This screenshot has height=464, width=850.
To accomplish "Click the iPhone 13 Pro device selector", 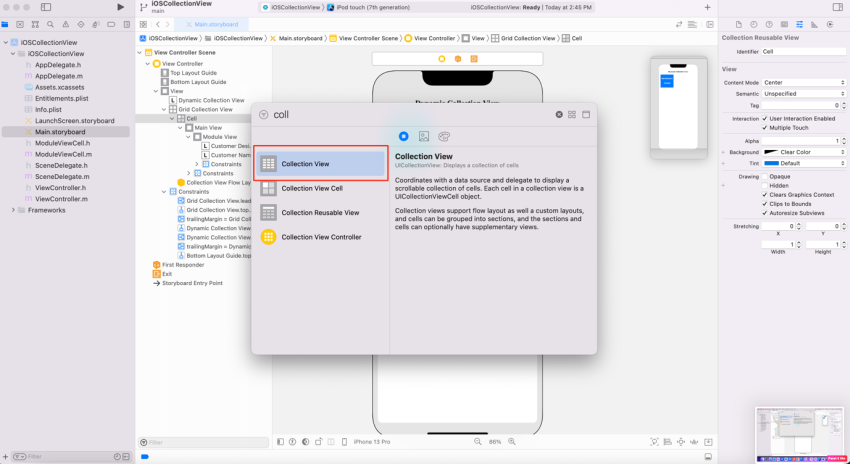I will click(x=372, y=442).
